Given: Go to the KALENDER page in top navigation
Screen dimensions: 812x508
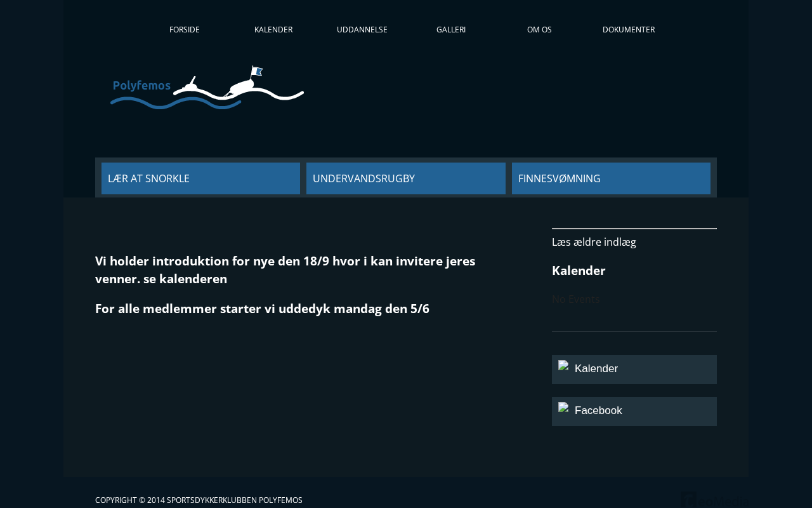Looking at the screenshot, I should [x=273, y=30].
